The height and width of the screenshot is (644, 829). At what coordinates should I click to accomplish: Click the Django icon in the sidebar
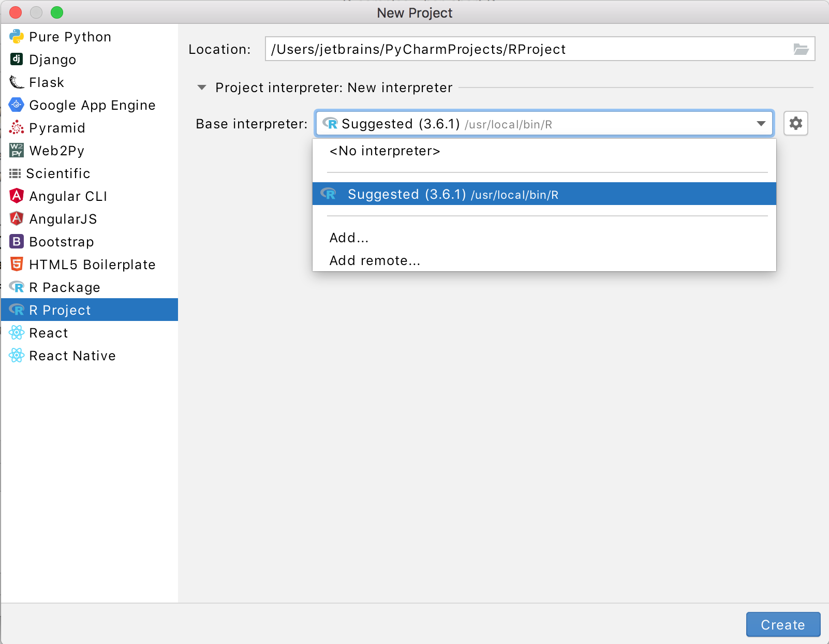point(17,59)
